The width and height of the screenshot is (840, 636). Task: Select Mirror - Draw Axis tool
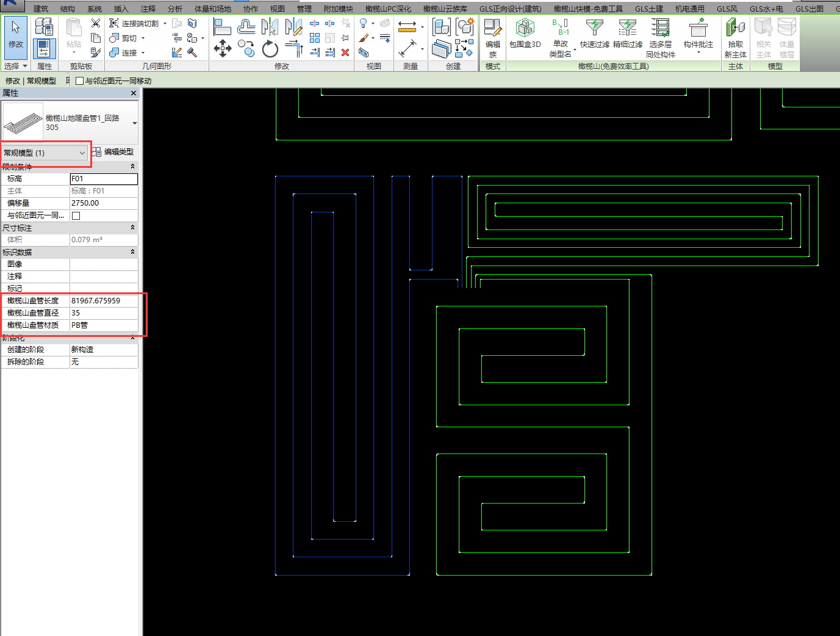pyautogui.click(x=293, y=26)
